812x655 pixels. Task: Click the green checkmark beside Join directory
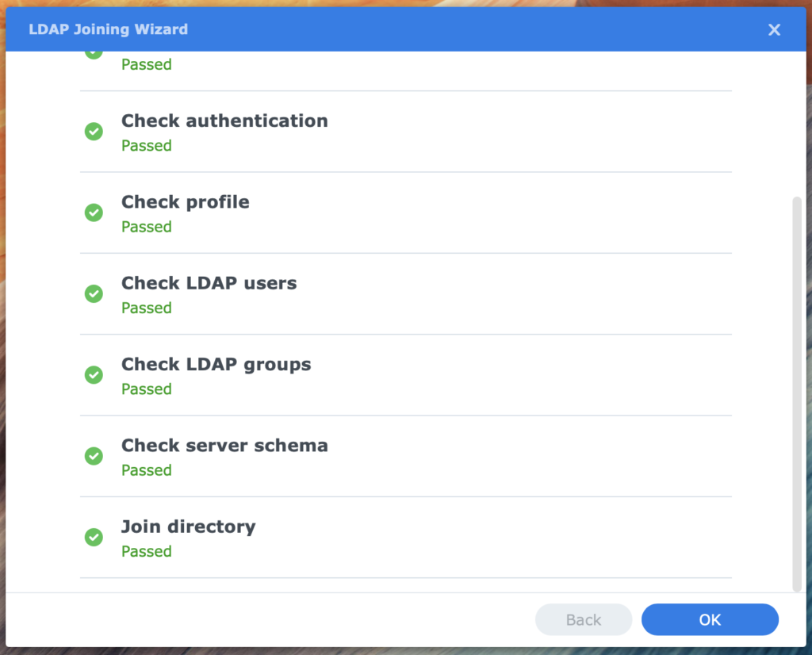tap(94, 537)
